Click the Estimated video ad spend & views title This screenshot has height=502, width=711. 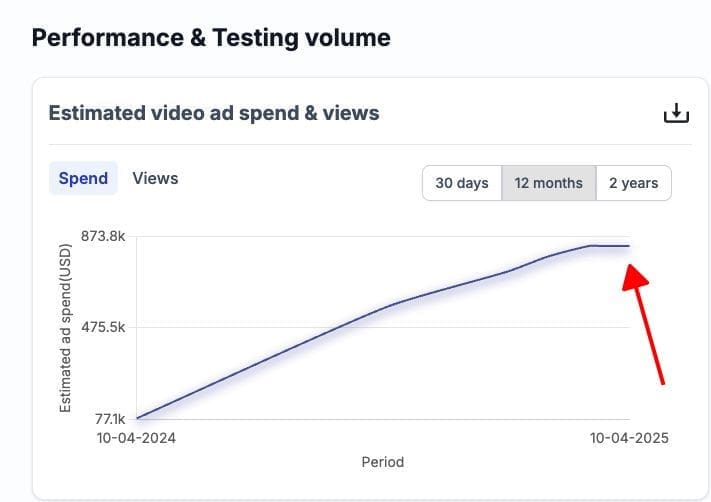[x=214, y=113]
